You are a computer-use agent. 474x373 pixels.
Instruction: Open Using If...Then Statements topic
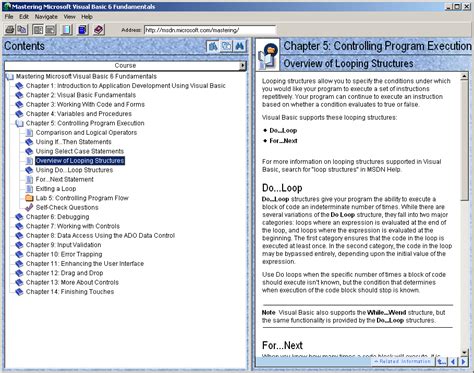(x=73, y=142)
